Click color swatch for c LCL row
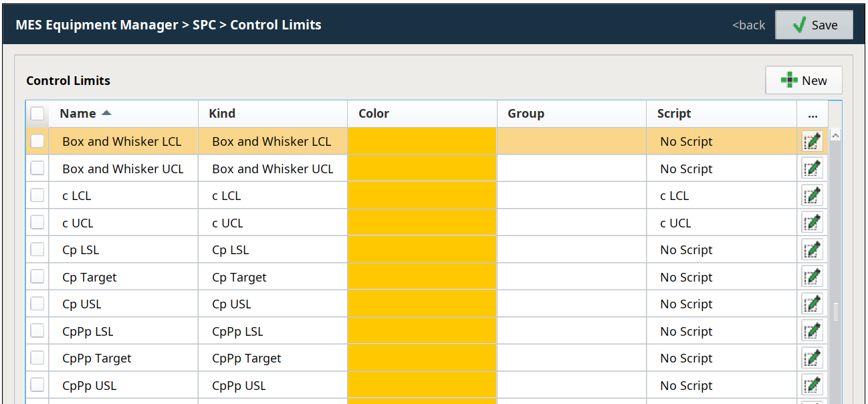The height and width of the screenshot is (404, 868). 422,196
